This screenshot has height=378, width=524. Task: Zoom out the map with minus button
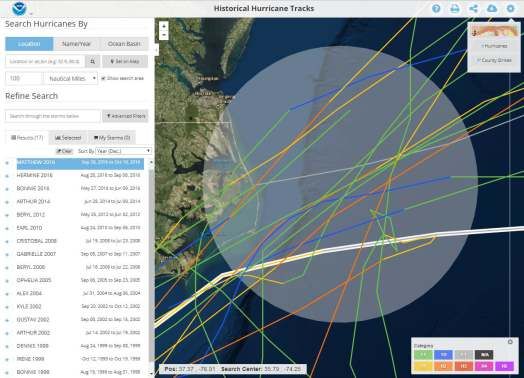click(x=164, y=35)
